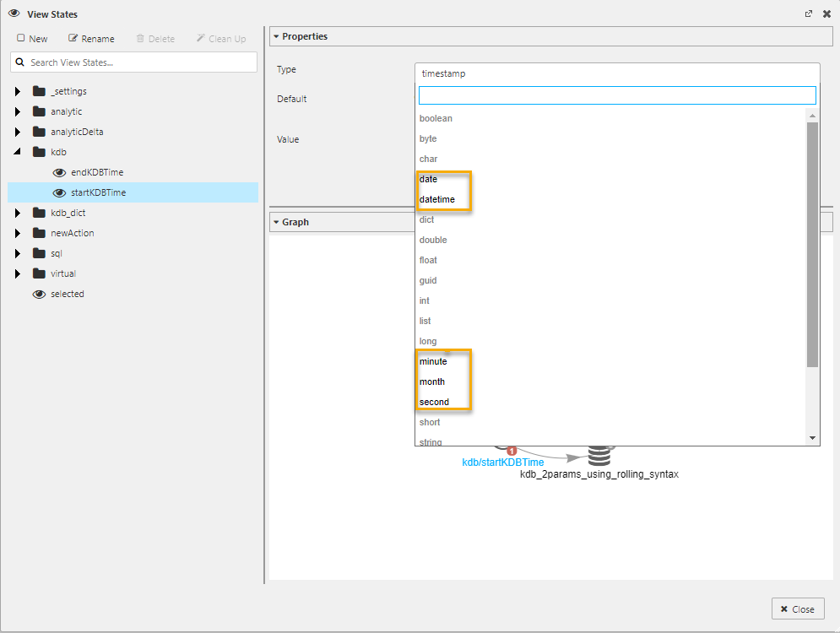Click the Clean Up icon
840x633 pixels.
tap(203, 38)
